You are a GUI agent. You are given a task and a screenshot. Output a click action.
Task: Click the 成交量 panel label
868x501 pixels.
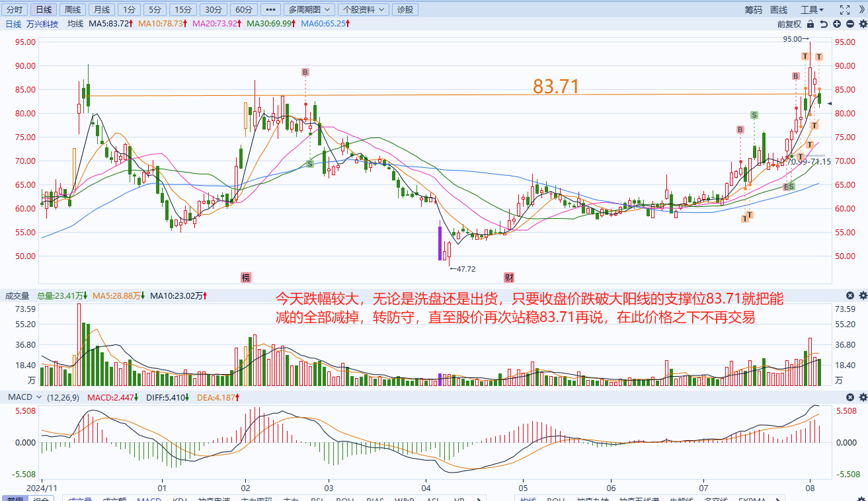coord(17,295)
